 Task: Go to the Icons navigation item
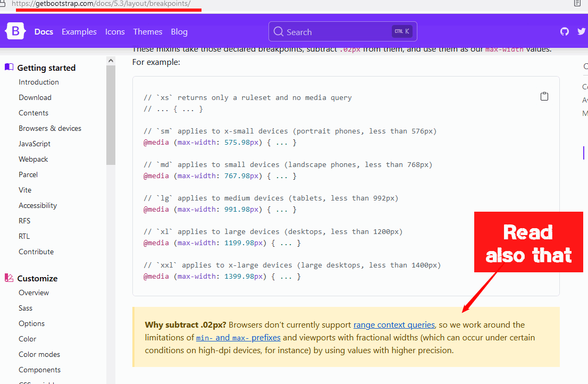point(115,32)
